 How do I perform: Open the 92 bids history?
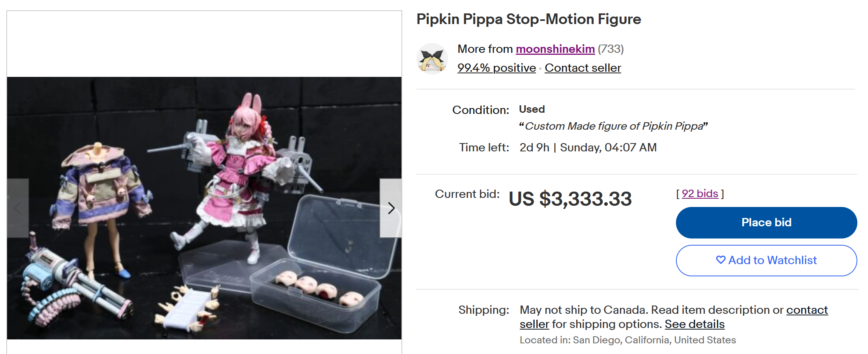700,194
